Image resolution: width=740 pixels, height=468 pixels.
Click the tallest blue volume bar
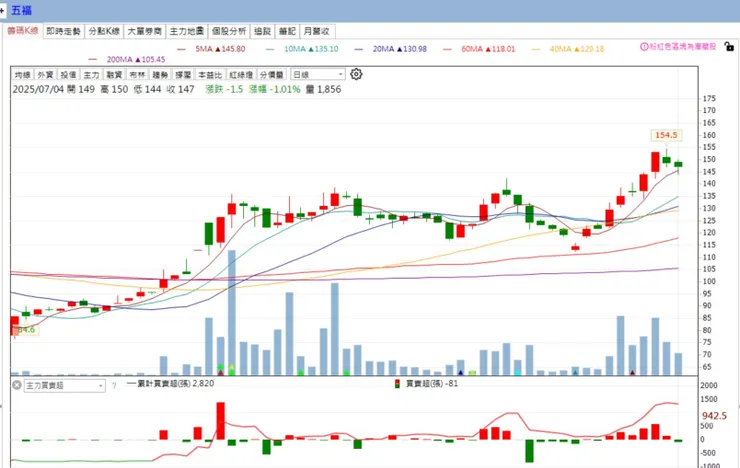click(x=232, y=313)
